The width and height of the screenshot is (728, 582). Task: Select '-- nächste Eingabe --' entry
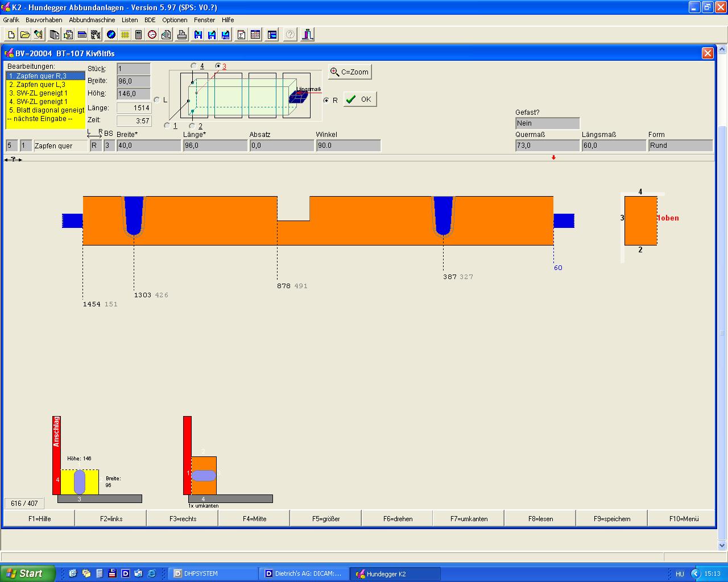click(45, 119)
